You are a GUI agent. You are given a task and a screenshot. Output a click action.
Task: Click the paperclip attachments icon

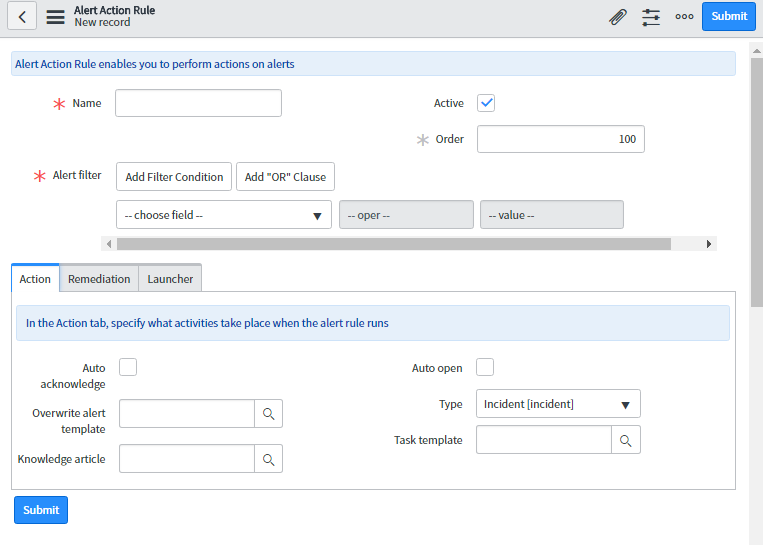[618, 16]
